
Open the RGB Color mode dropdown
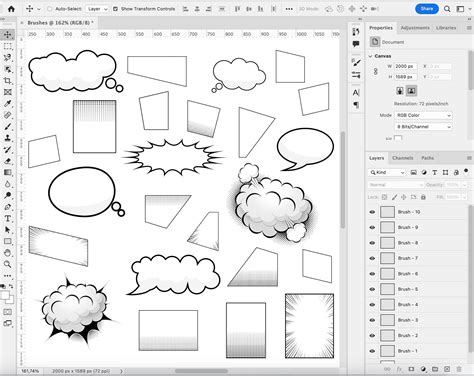pos(423,115)
